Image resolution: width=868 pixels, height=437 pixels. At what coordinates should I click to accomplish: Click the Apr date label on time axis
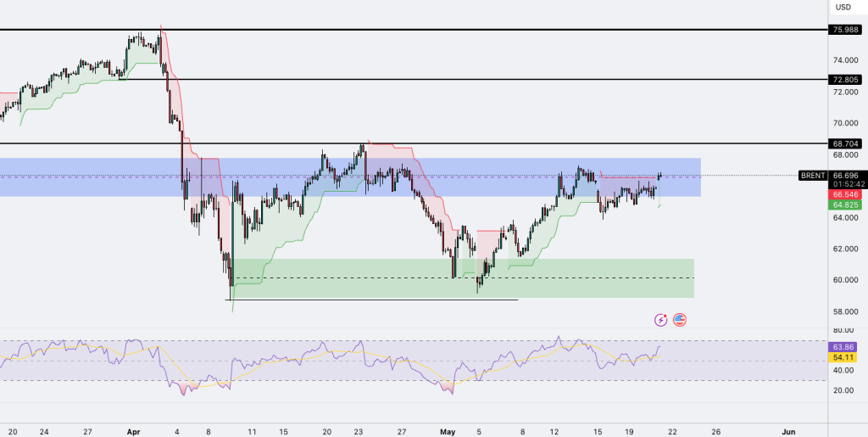133,431
